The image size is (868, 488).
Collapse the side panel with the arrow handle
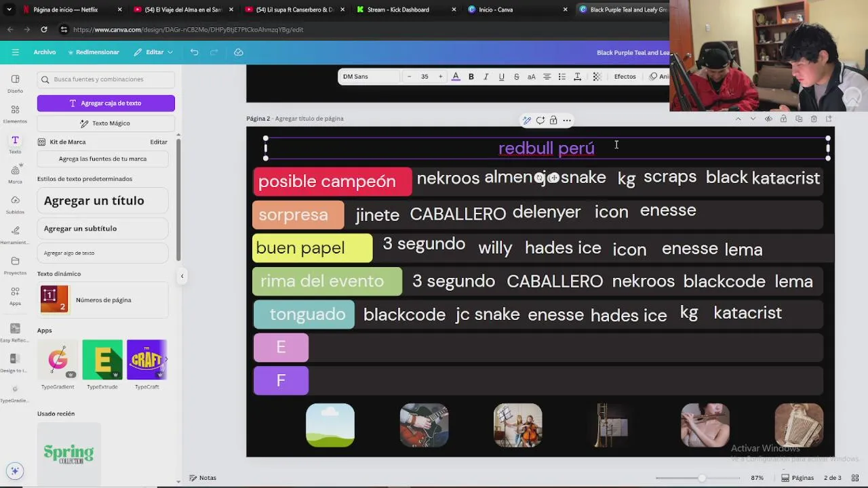pos(182,276)
